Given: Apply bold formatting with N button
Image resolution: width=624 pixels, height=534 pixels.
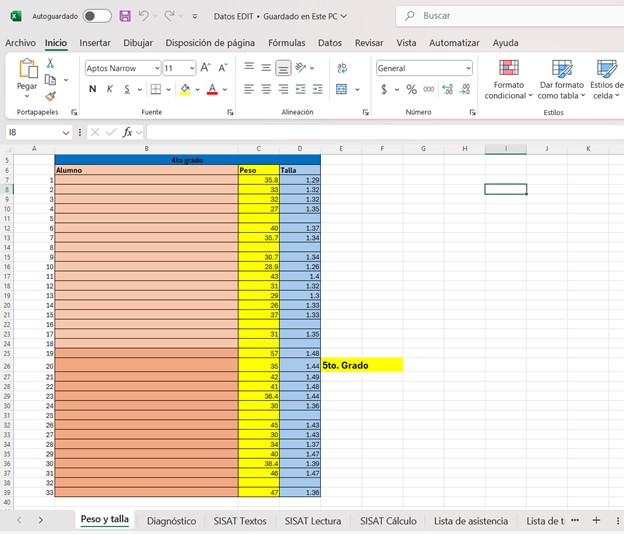Looking at the screenshot, I should [x=93, y=89].
